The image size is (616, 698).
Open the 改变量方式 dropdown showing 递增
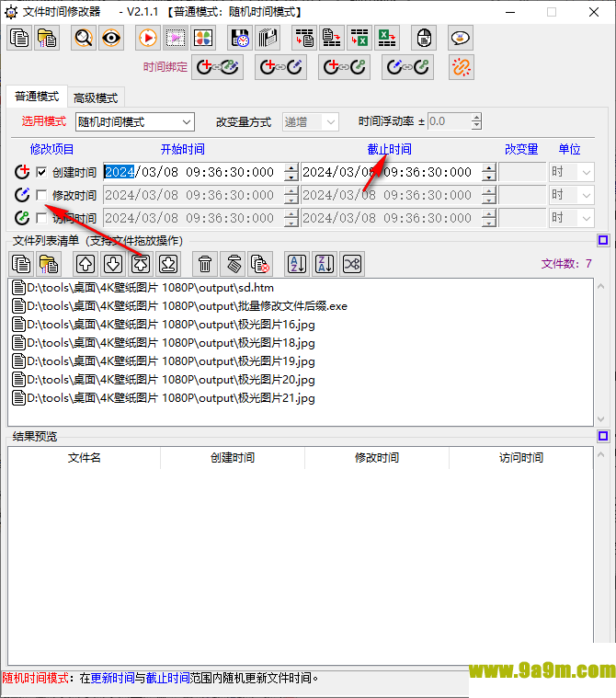click(x=310, y=122)
